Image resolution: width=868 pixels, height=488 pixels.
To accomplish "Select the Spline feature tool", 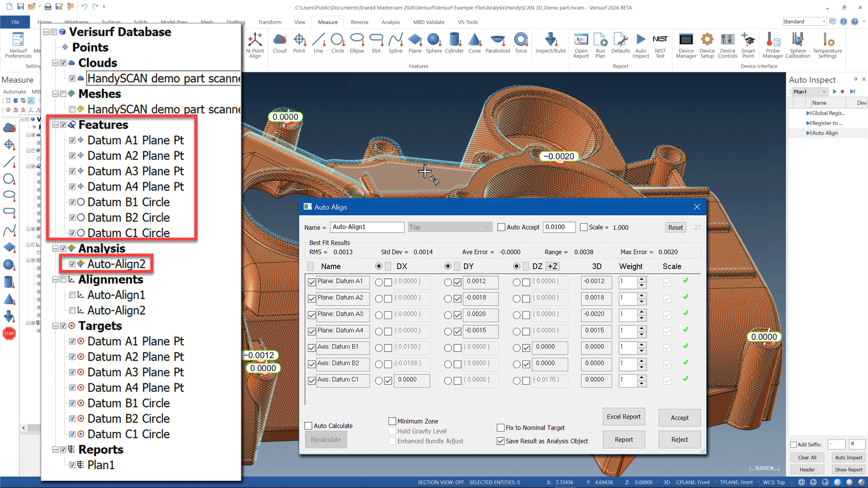I will tap(395, 43).
